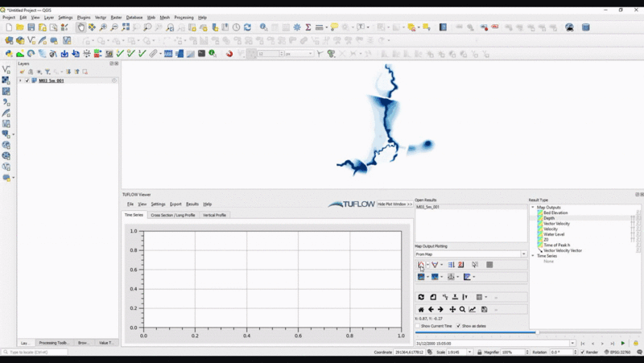Click the magnifier zoom icon in plot toolbar
This screenshot has width=644, height=363.
click(x=462, y=309)
